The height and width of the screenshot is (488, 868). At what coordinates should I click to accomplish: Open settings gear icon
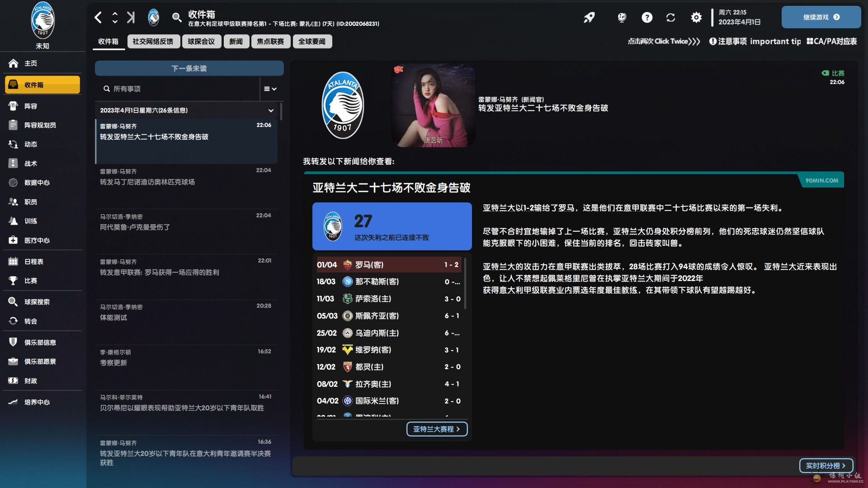pyautogui.click(x=696, y=18)
